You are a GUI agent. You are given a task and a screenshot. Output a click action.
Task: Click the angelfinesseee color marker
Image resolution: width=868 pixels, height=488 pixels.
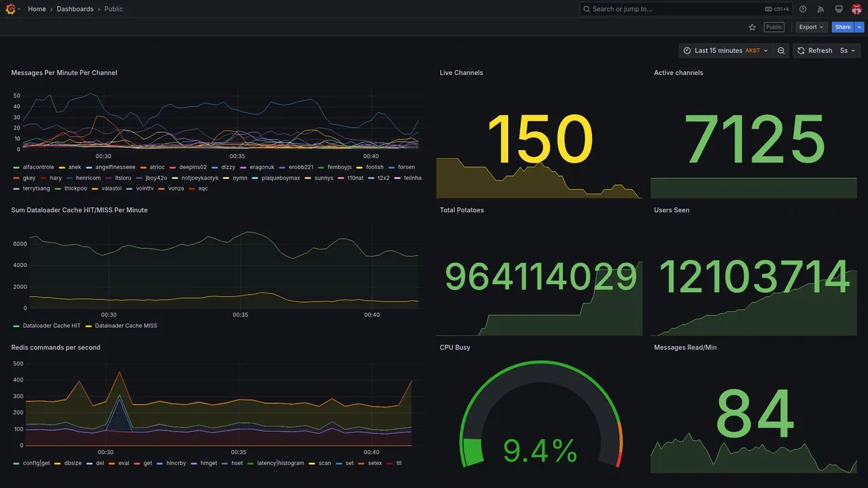tap(90, 167)
